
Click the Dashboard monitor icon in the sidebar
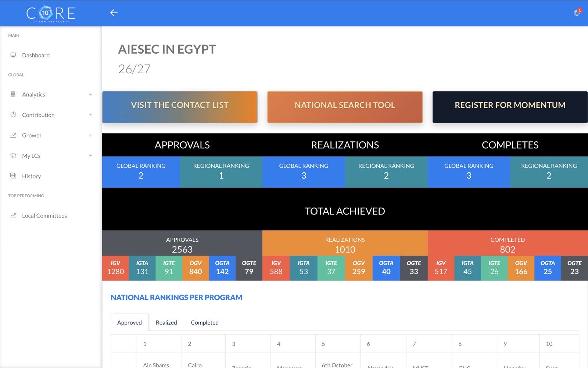tap(13, 55)
